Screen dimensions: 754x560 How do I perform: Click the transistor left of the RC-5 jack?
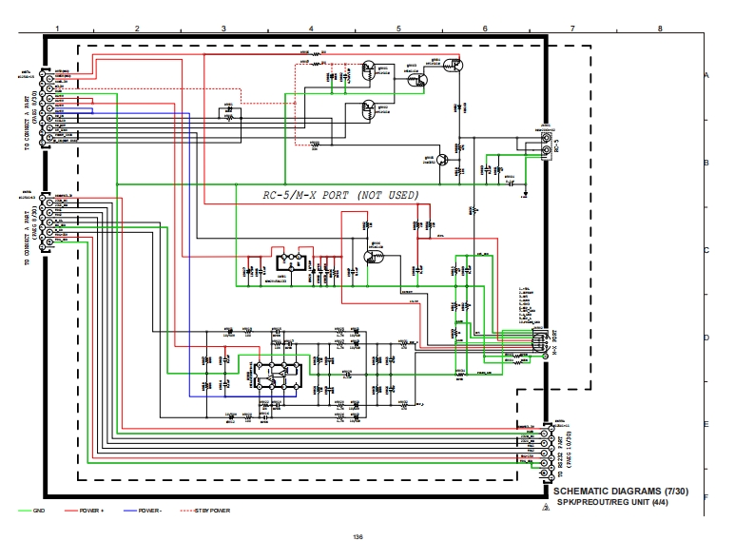pos(443,157)
